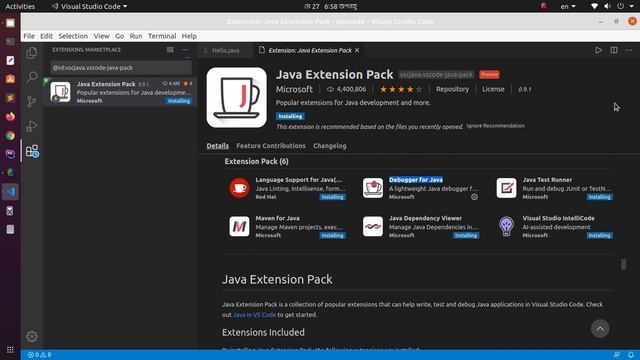This screenshot has height=360, width=640.
Task: Show Applications grid in Ubuntu dock
Action: (10, 350)
